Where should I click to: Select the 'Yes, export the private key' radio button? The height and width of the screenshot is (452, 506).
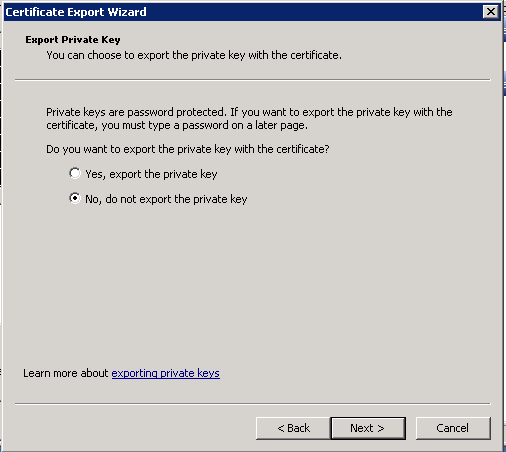tap(75, 173)
